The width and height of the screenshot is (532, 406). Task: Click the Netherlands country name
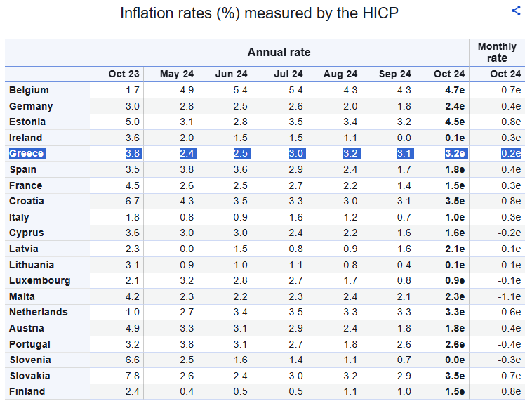39,312
